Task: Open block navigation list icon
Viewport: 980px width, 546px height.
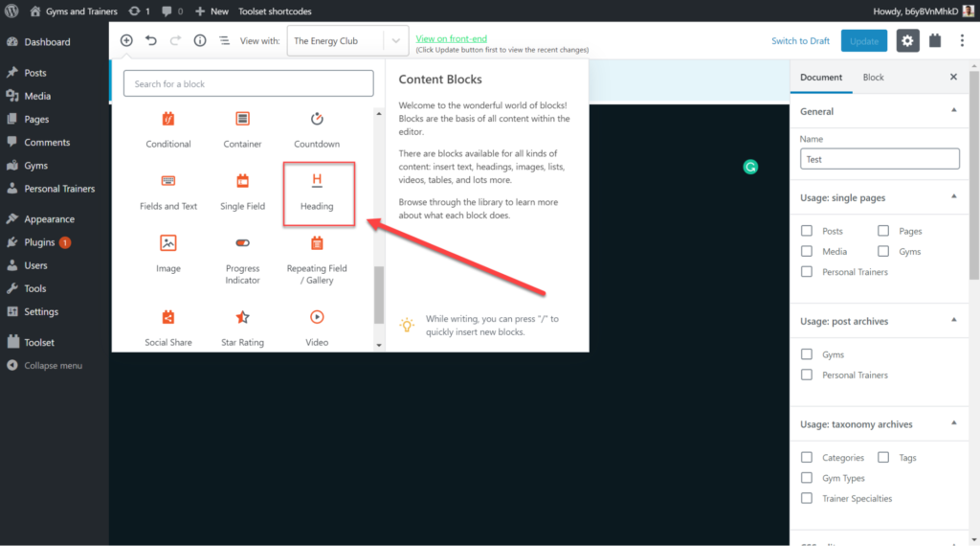Action: point(224,40)
